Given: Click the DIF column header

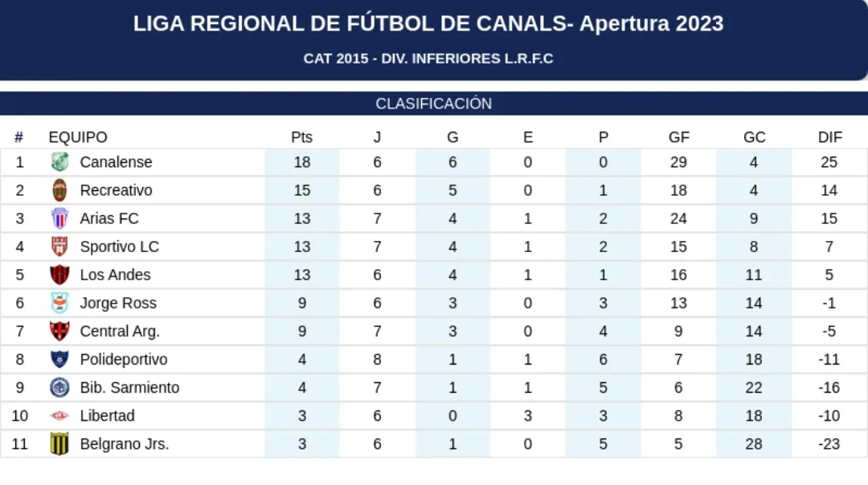Looking at the screenshot, I should (x=829, y=137).
